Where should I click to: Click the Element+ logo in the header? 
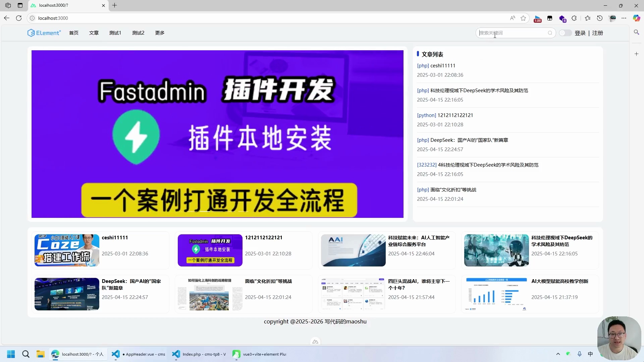(44, 33)
